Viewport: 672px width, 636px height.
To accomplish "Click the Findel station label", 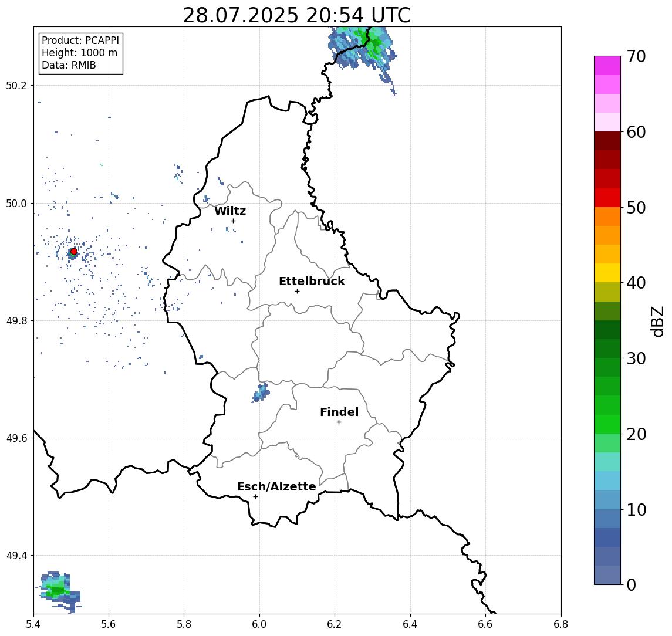I will coord(339,412).
